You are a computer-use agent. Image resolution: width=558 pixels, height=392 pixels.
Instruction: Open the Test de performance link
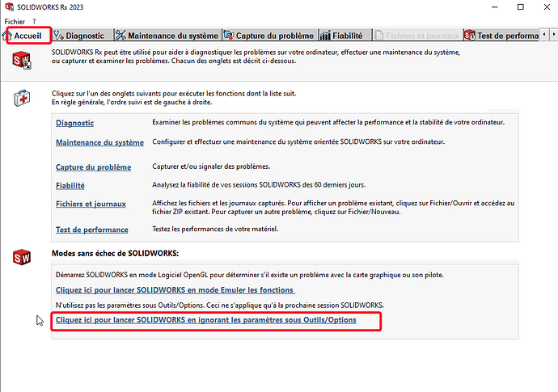92,230
